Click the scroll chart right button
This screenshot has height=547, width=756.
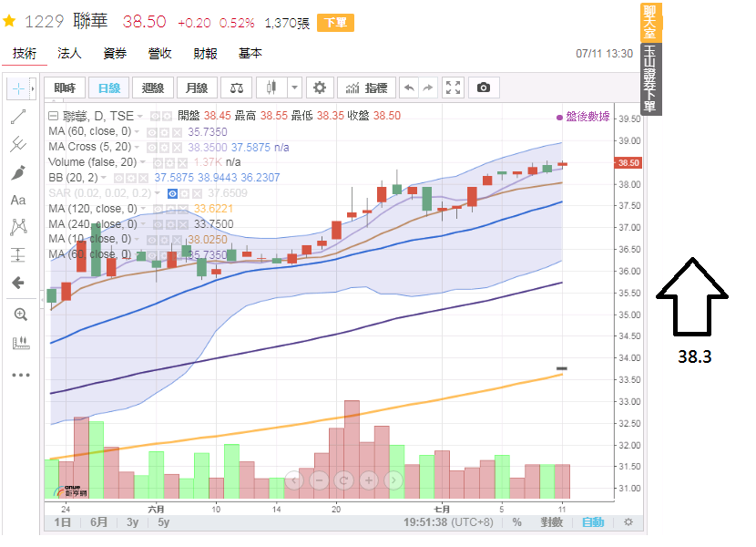click(x=393, y=480)
